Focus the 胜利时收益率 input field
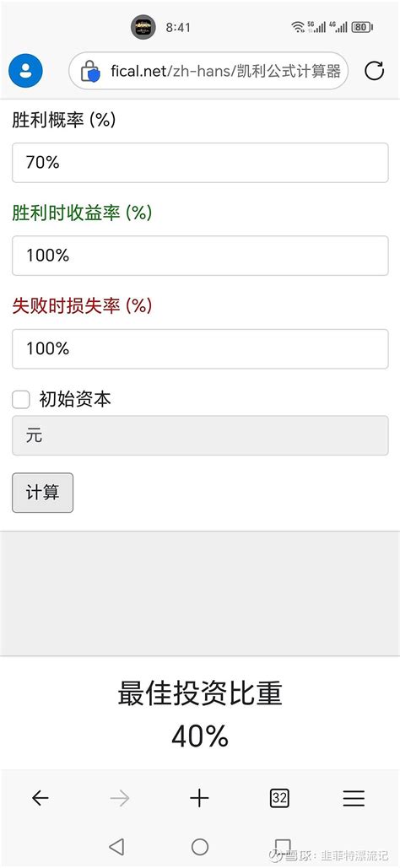Viewport: 400px width, 868px height. 200,256
